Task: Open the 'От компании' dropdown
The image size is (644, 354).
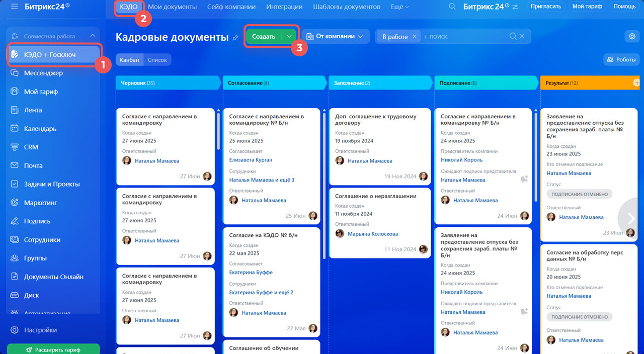Action: coord(336,36)
